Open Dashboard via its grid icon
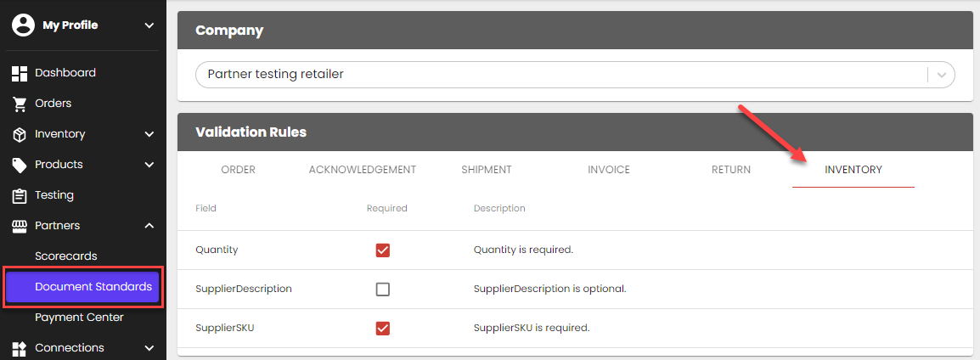980x360 pixels. (x=20, y=73)
